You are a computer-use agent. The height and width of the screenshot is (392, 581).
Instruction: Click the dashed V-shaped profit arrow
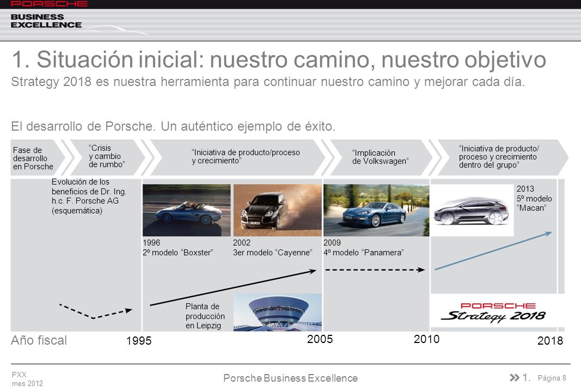pos(96,311)
